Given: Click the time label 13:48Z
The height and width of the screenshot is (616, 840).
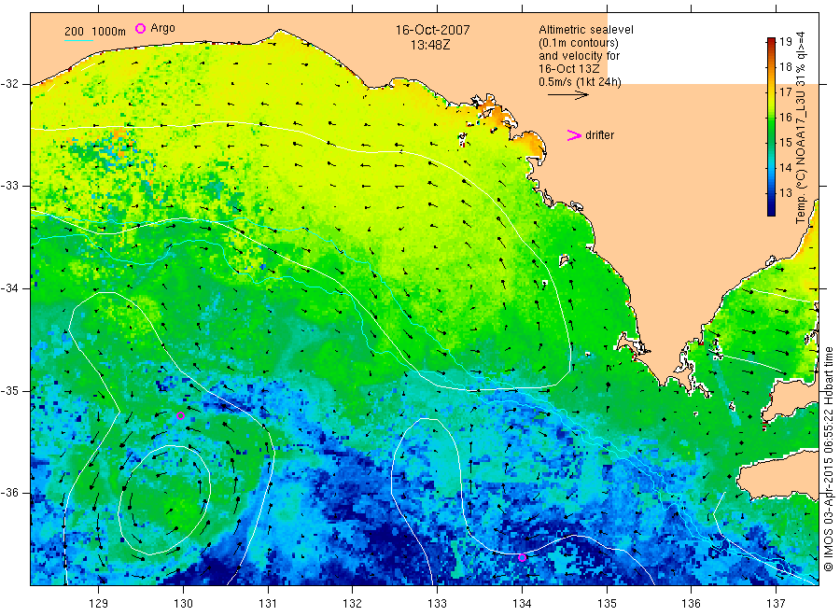Looking at the screenshot, I should pos(429,46).
